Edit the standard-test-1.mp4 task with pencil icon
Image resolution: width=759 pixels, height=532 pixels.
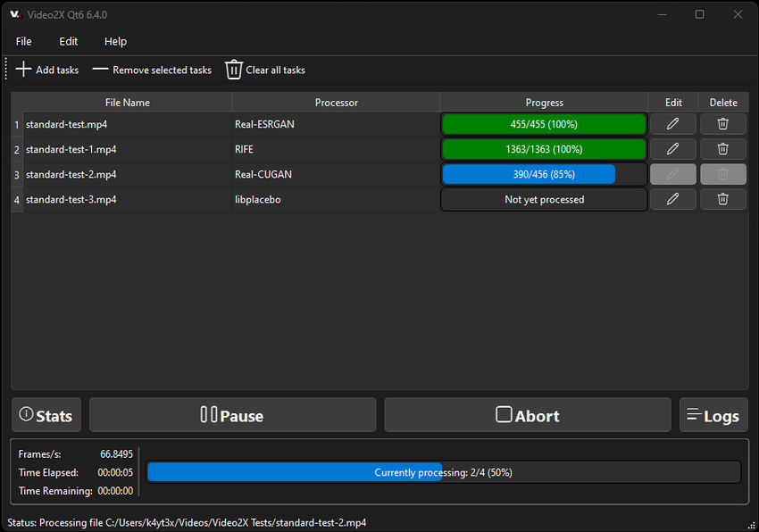(x=673, y=149)
